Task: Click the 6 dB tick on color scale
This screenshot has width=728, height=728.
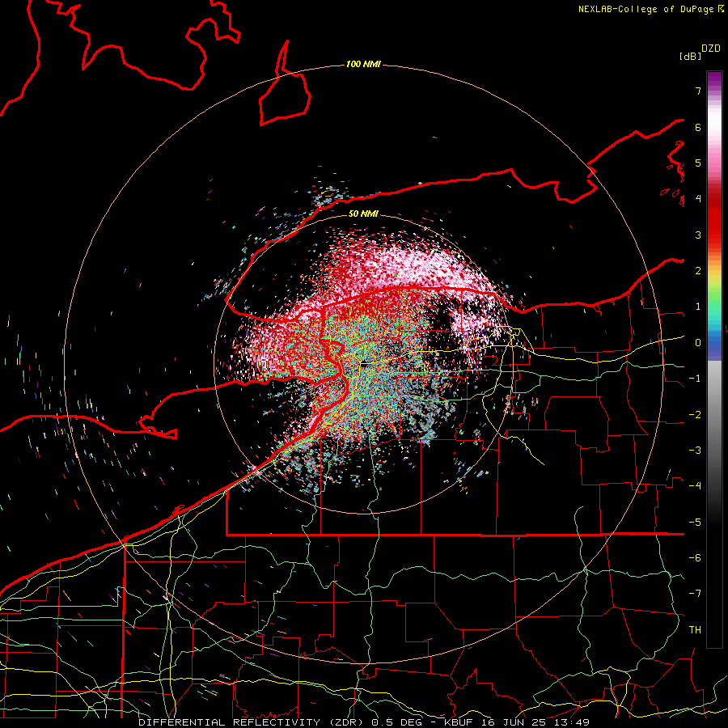Action: pyautogui.click(x=698, y=127)
